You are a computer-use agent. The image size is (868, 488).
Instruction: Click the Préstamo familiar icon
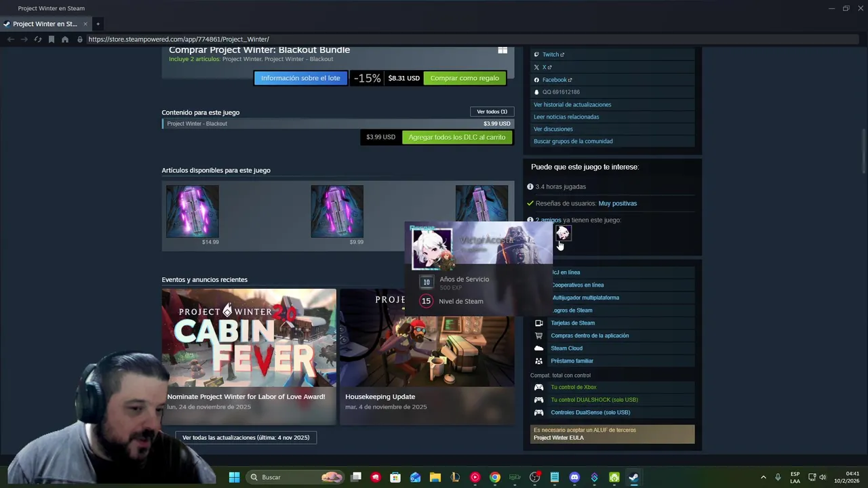(538, 361)
